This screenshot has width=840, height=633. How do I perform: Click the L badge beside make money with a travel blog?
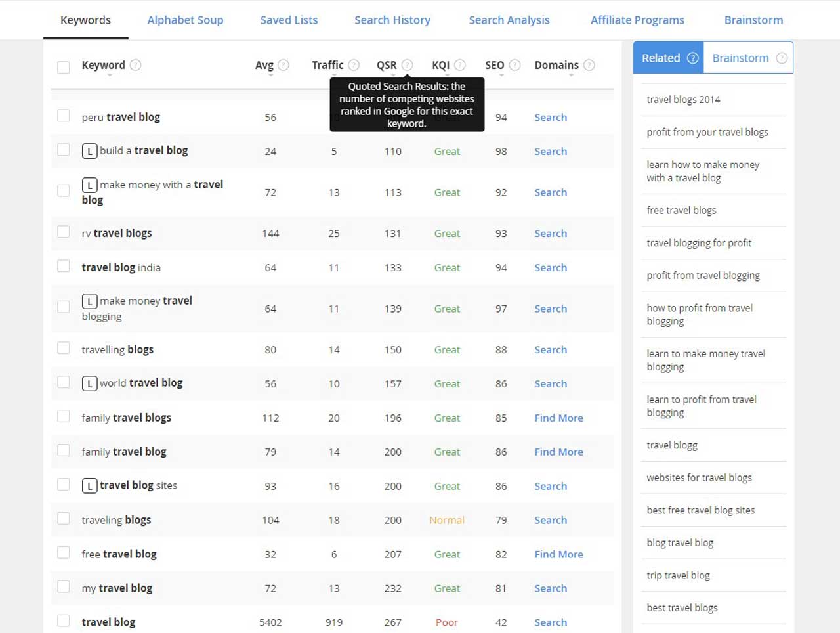[x=90, y=185]
